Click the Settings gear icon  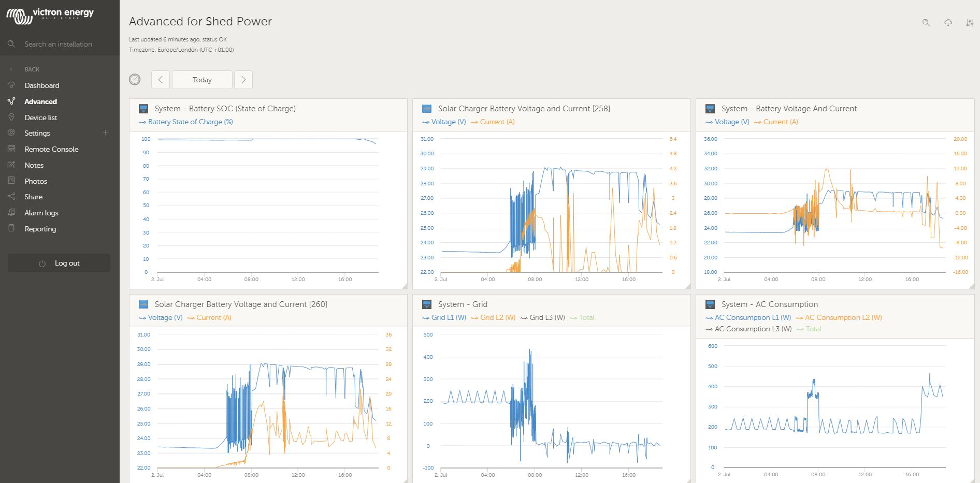coord(11,133)
